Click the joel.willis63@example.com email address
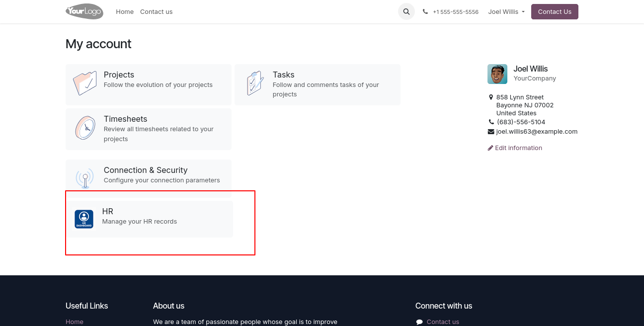The height and width of the screenshot is (326, 644). click(537, 132)
